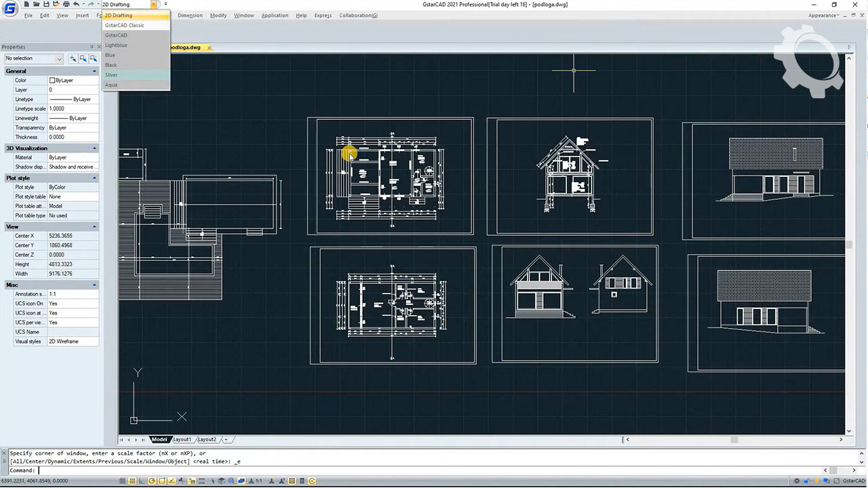Collapse the 3D Visualization section

(94, 148)
